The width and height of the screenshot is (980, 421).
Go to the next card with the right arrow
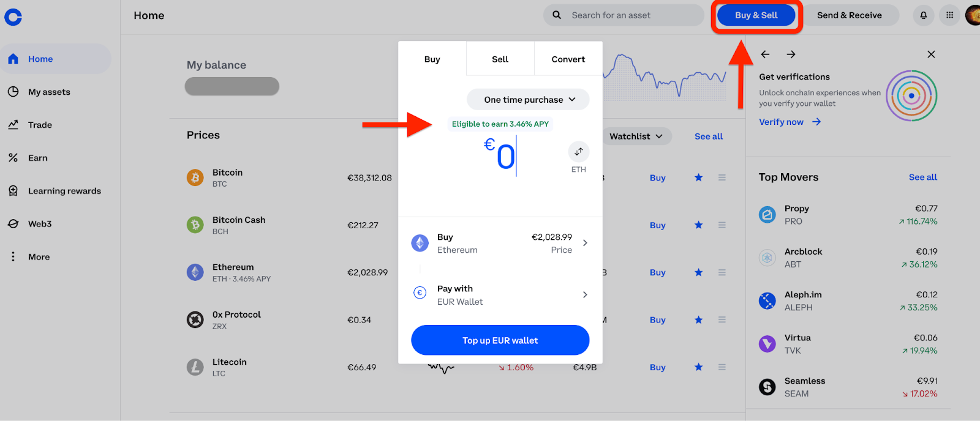791,54
